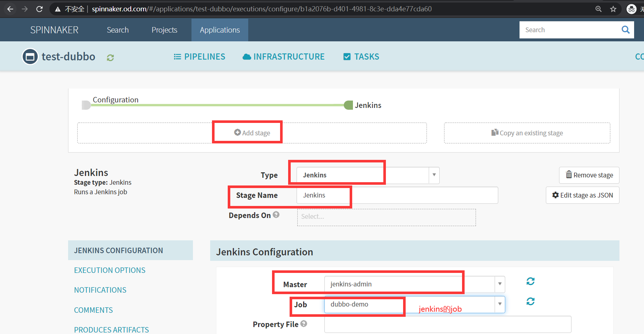The image size is (644, 334).
Task: Reload the page with the browser refresh icon
Action: [40, 9]
